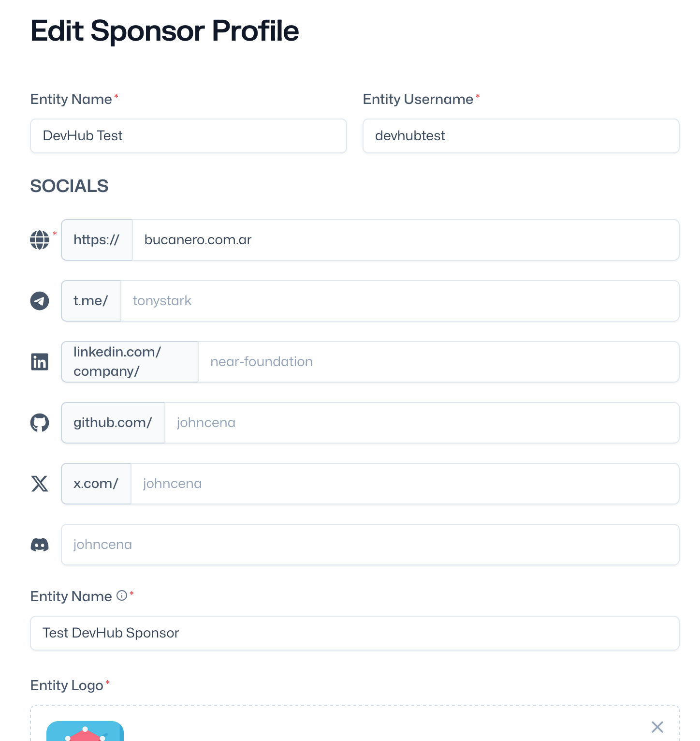Image resolution: width=700 pixels, height=741 pixels.
Task: Click the info icon beside Entity Name
Action: coord(122,595)
